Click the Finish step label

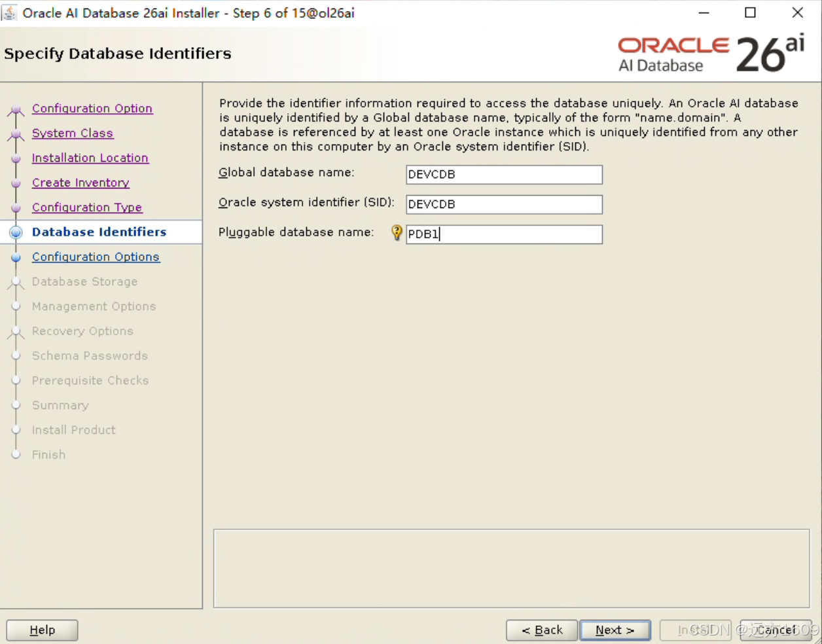pyautogui.click(x=48, y=455)
